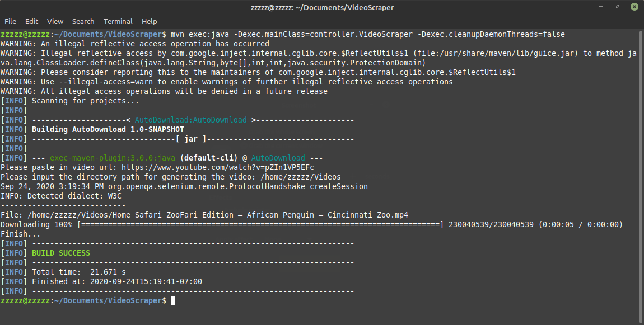Image resolution: width=644 pixels, height=325 pixels.
Task: Click the cyan AutoDownload:AutoDownload project name
Action: [x=190, y=120]
